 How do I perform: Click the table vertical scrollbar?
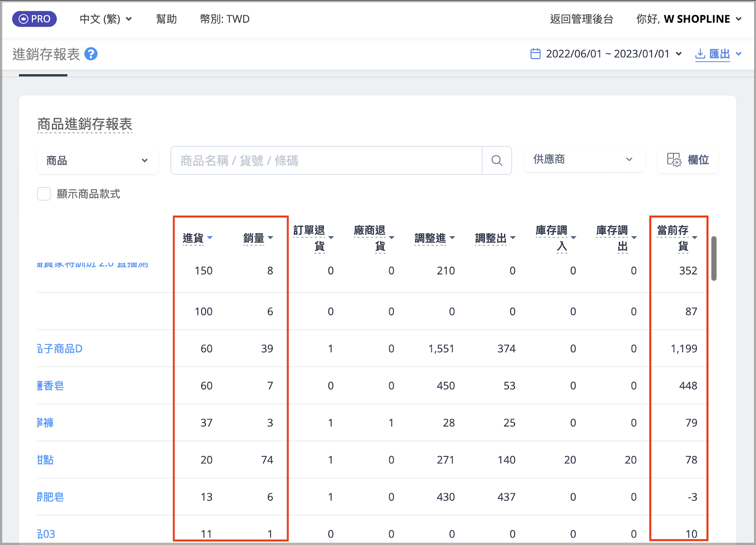tap(713, 258)
